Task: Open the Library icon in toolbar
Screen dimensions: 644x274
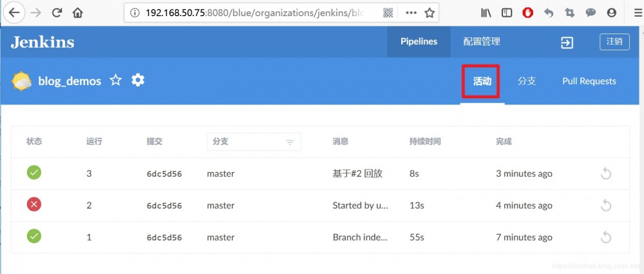Action: tap(486, 13)
